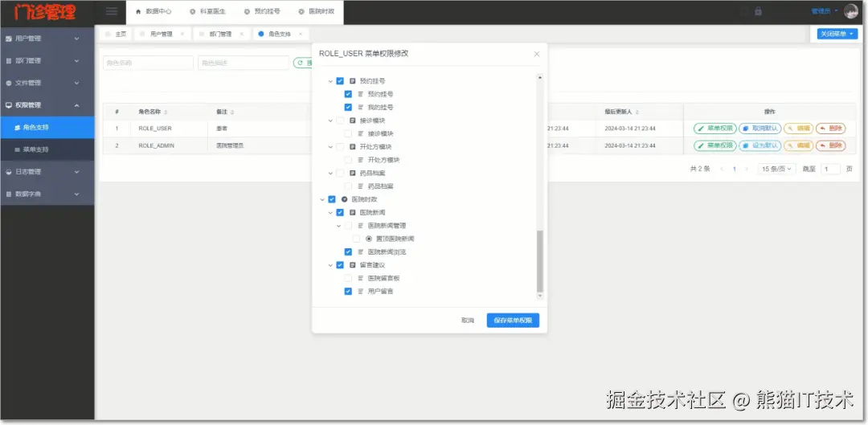Check the parent 接诊模块 checkbox with chevron
The image size is (868, 425).
340,121
